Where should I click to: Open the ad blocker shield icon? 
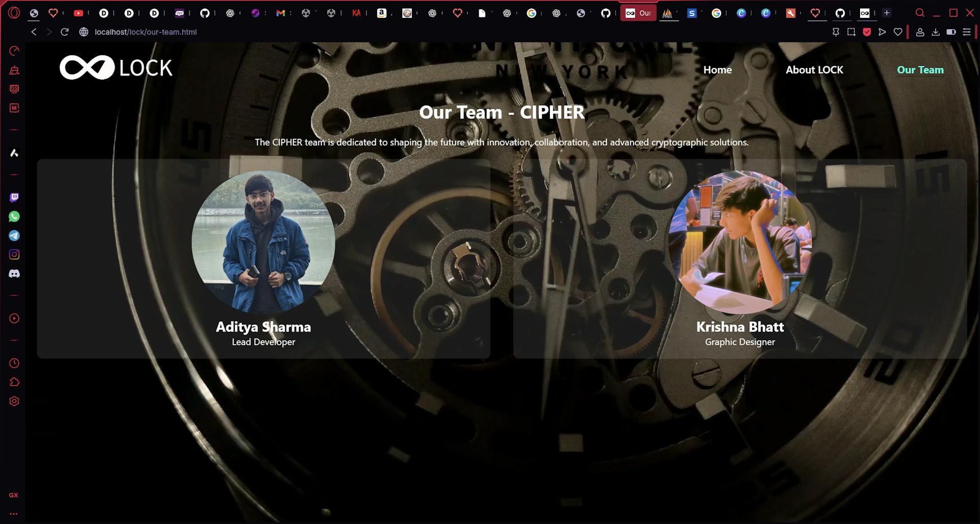tap(867, 32)
